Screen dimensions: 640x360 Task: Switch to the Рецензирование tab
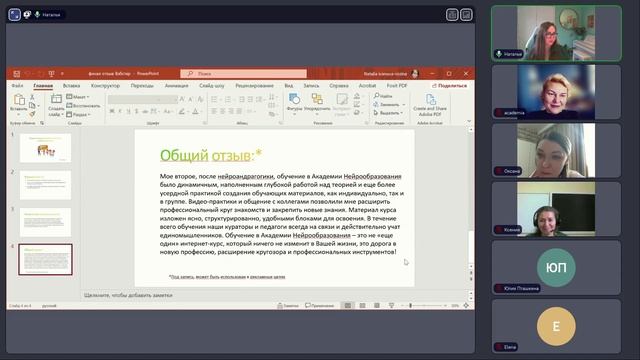click(254, 86)
